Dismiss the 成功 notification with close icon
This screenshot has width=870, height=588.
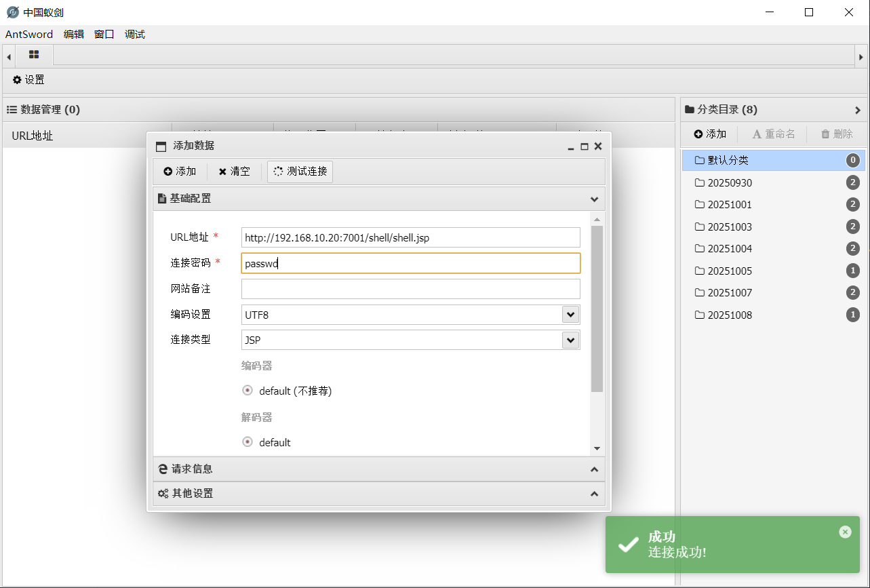pyautogui.click(x=845, y=532)
